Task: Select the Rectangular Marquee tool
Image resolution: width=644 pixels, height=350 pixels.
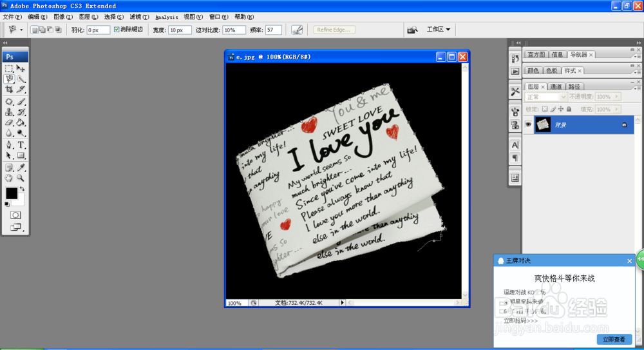Action: click(9, 69)
